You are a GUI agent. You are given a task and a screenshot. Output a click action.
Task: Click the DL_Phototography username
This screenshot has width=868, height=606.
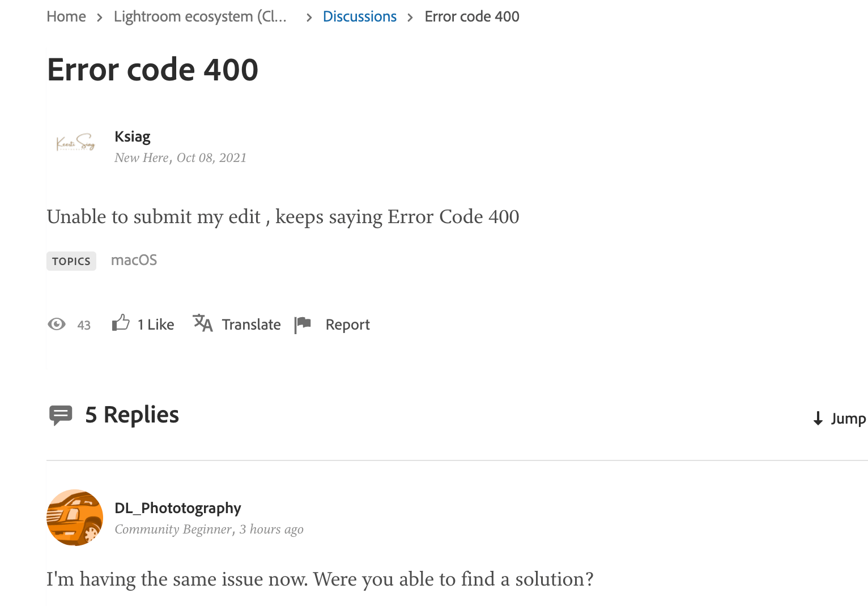(x=178, y=508)
